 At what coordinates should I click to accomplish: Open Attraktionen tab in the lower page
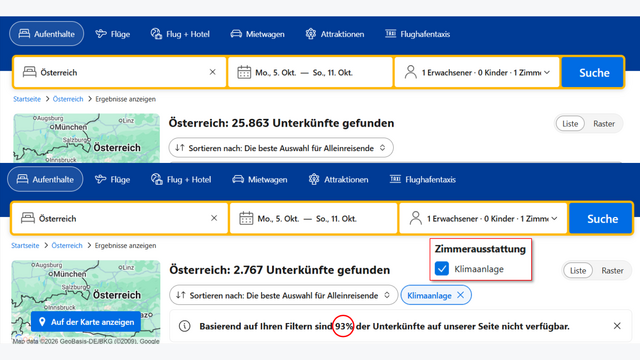pyautogui.click(x=338, y=179)
